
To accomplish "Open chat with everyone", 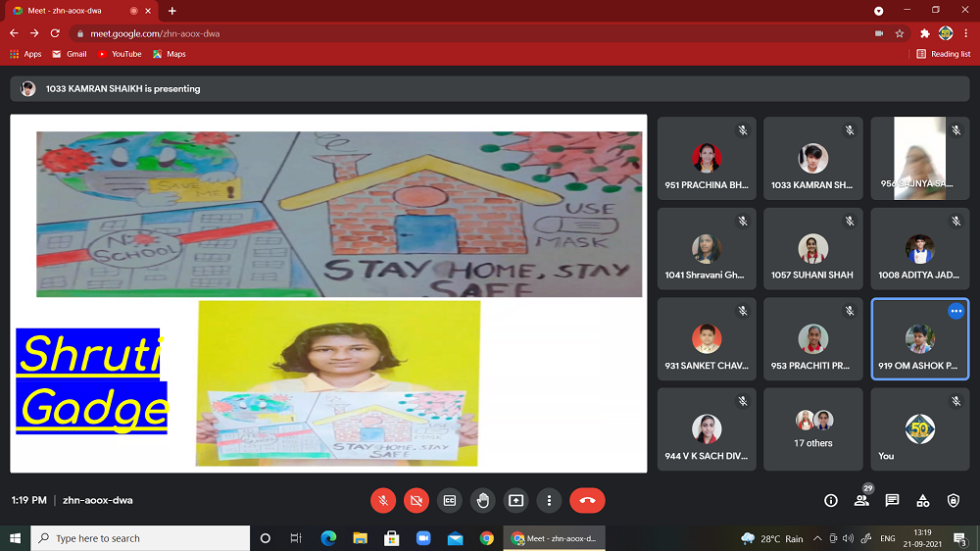I will tap(892, 500).
